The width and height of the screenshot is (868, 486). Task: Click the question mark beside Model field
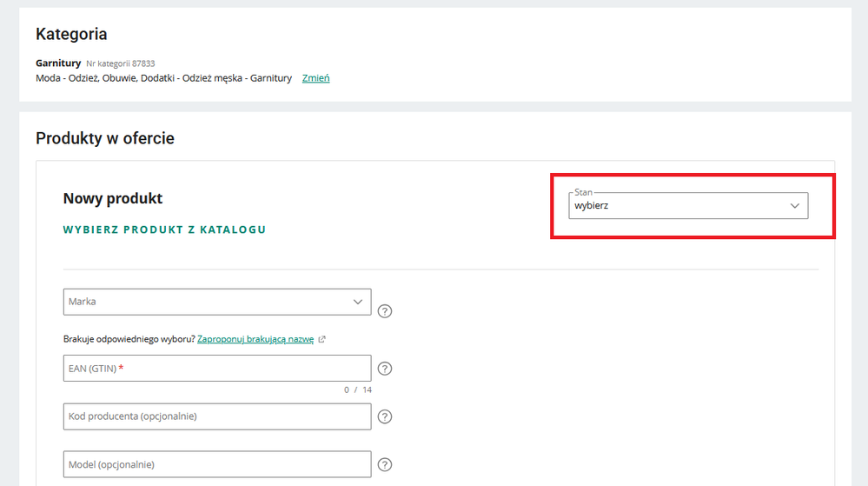[x=385, y=464]
